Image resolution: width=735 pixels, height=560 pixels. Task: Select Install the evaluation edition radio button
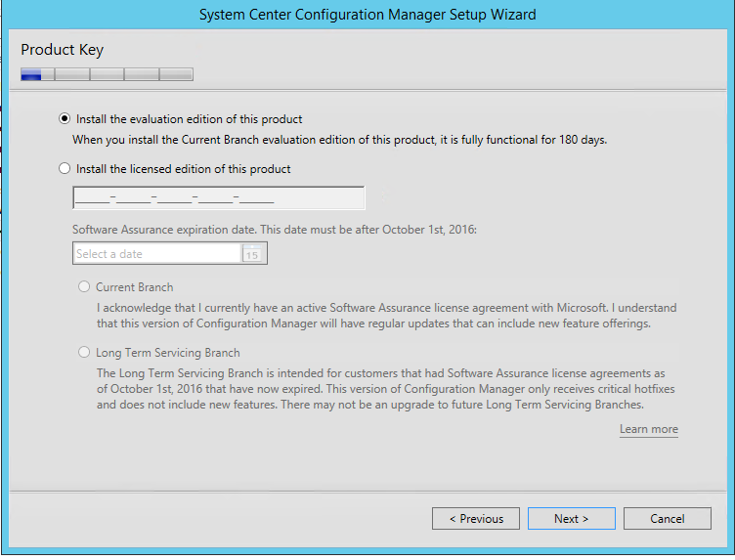[65, 119]
